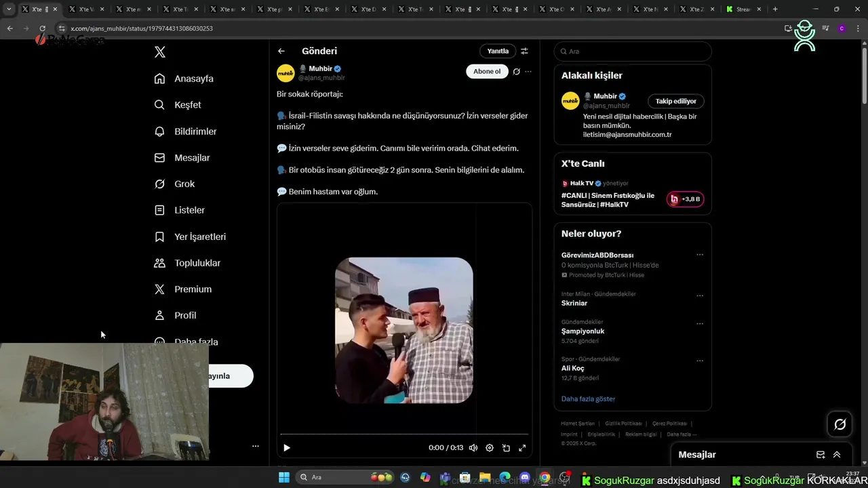
Task: Enter fullscreen on the video player
Action: point(522,448)
